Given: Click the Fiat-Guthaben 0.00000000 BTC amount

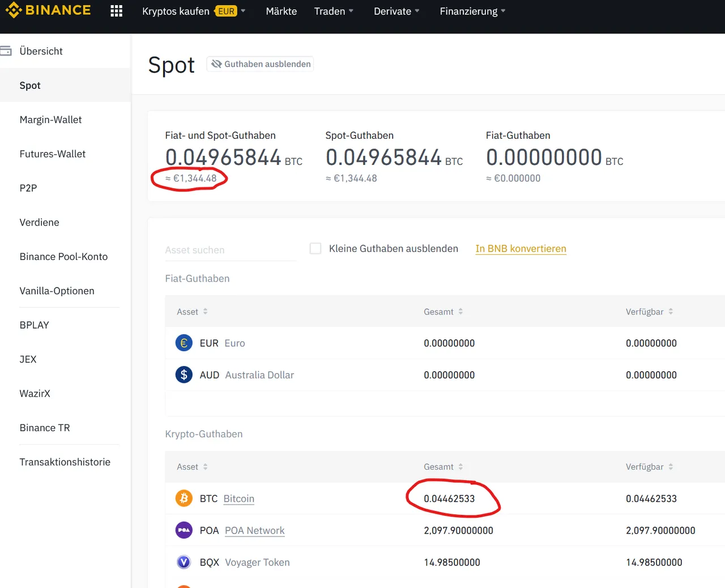Looking at the screenshot, I should 555,157.
